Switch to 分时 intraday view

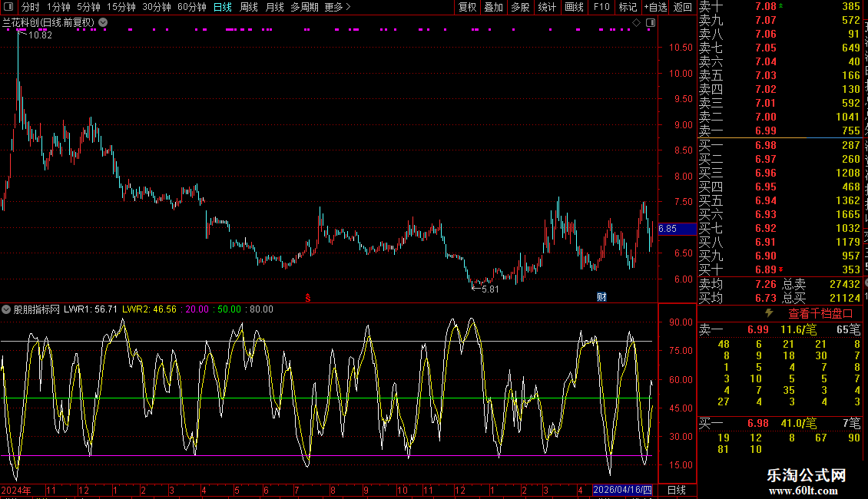point(31,7)
